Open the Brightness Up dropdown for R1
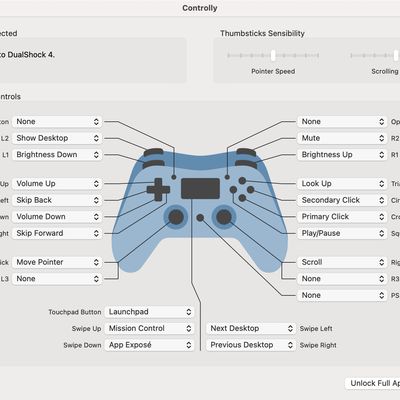The height and width of the screenshot is (400, 400). (342, 155)
